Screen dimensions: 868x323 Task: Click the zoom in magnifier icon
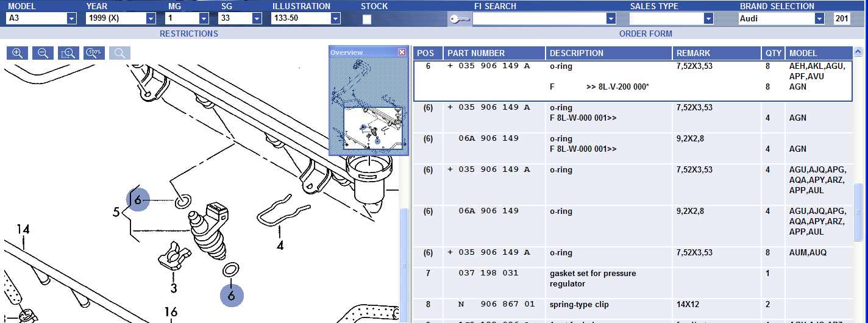(x=18, y=53)
